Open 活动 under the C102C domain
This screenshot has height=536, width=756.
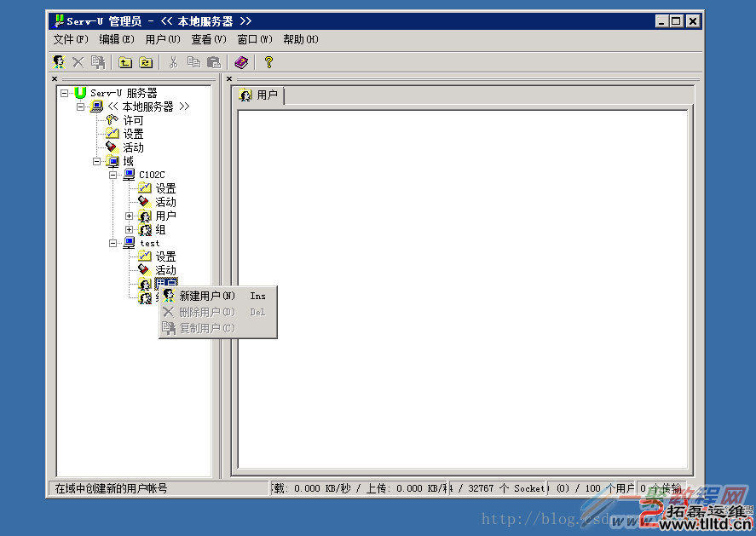[x=165, y=202]
